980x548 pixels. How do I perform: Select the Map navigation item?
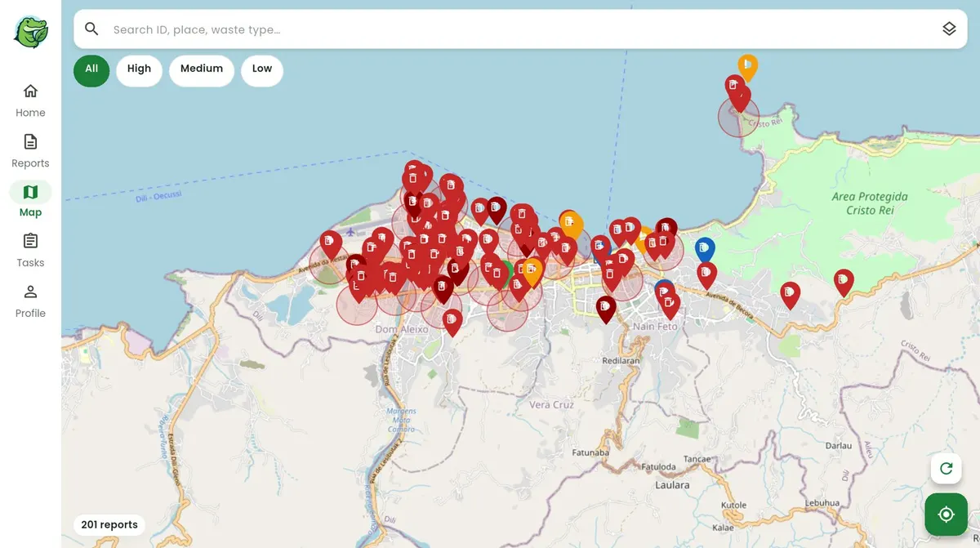[x=30, y=200]
